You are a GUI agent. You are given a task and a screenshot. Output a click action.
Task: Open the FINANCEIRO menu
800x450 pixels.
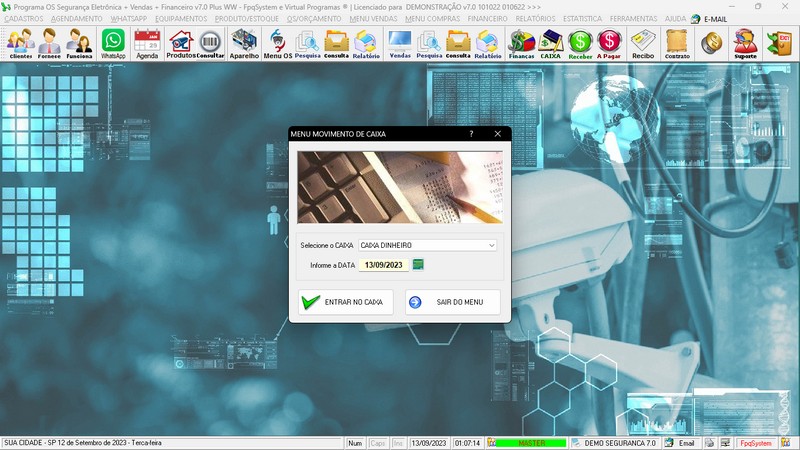pyautogui.click(x=487, y=18)
